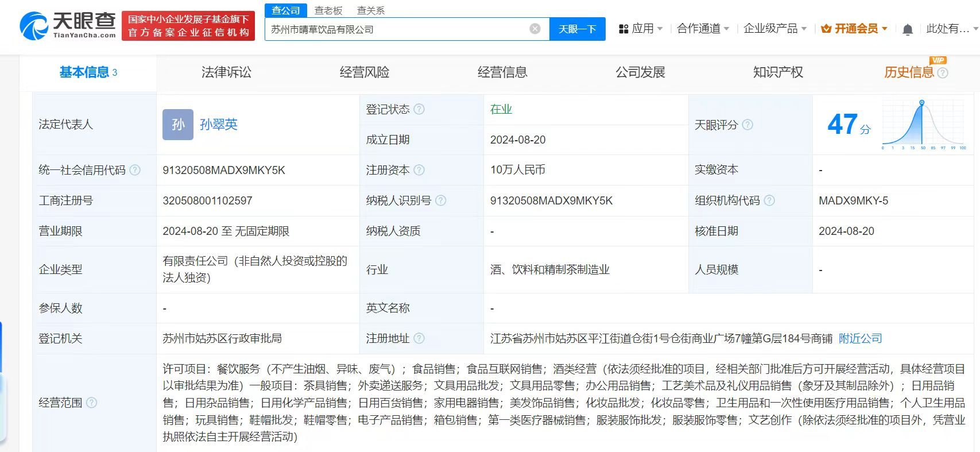Click the 在业 status text

(501, 109)
